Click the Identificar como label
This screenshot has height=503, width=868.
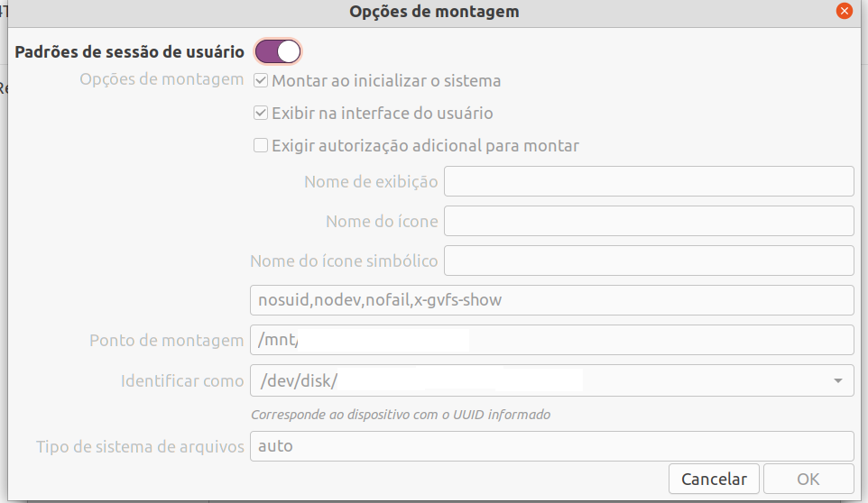(x=182, y=380)
